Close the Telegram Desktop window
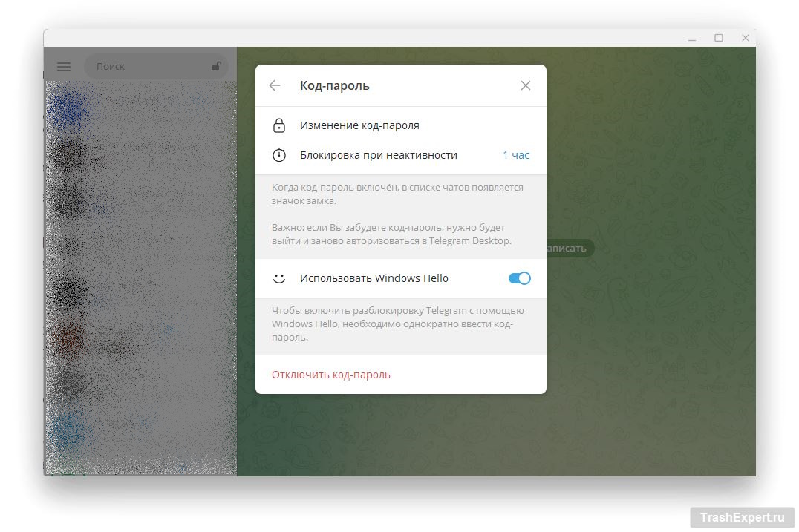 pyautogui.click(x=746, y=38)
